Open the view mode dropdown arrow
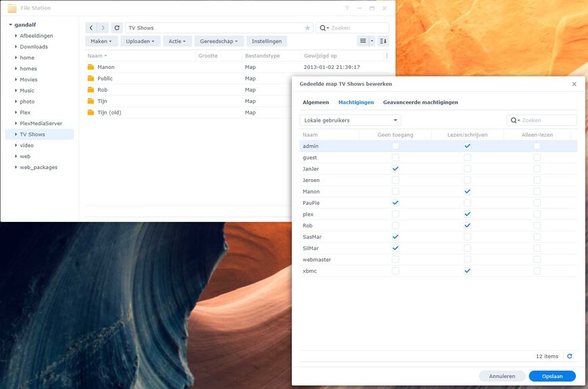Image resolution: width=588 pixels, height=389 pixels. (x=372, y=41)
